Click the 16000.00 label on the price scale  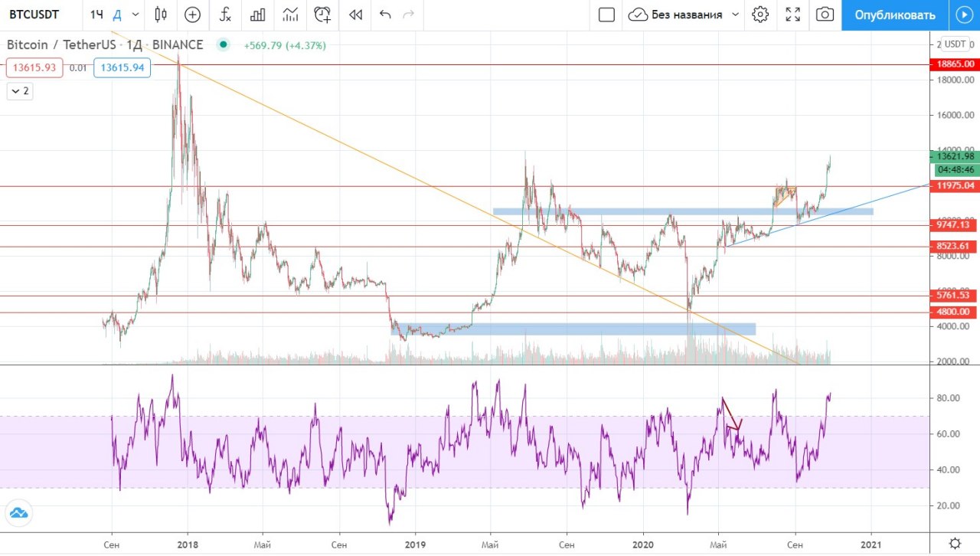(954, 115)
